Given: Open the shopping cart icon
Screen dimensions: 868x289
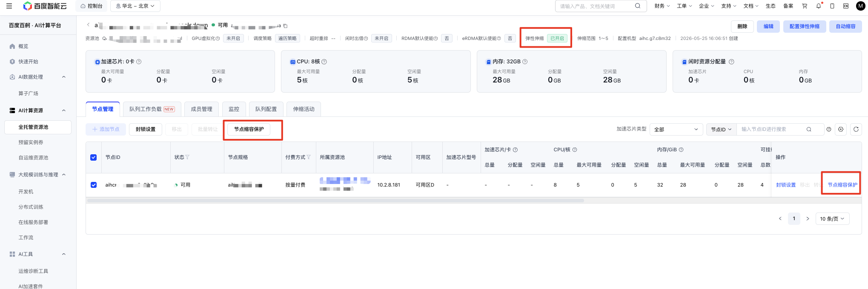Looking at the screenshot, I should [805, 6].
